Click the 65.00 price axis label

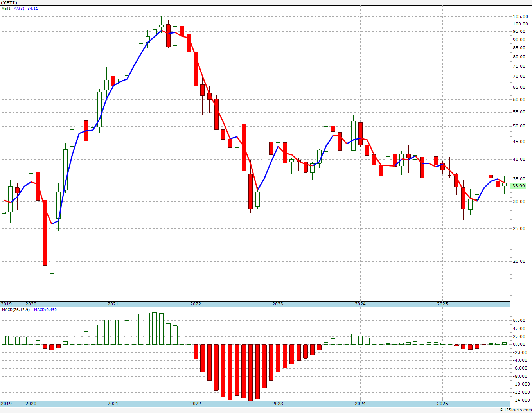tap(520, 88)
